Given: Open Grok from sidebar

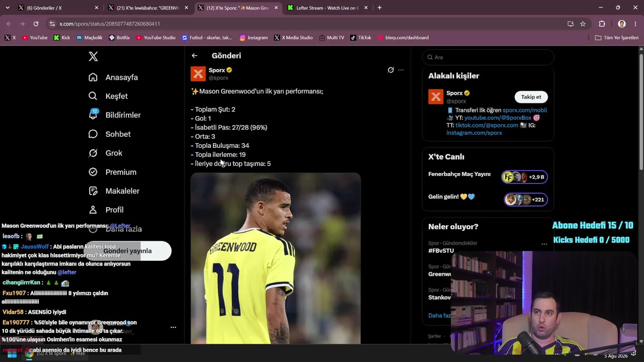Looking at the screenshot, I should 105,153.
